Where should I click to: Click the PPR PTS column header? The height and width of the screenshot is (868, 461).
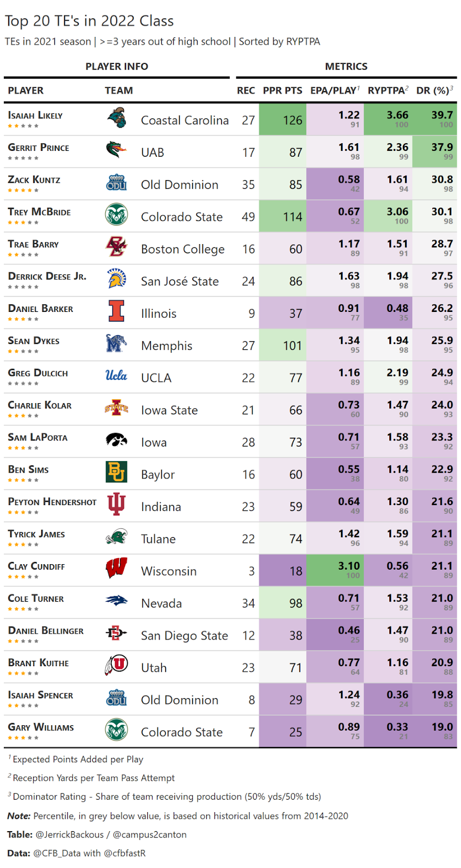pos(282,91)
